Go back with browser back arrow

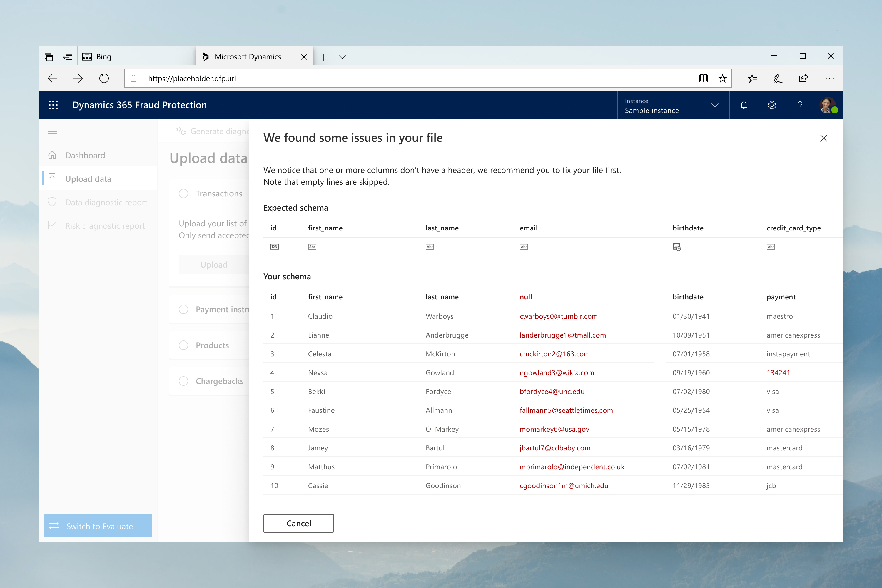pyautogui.click(x=53, y=78)
